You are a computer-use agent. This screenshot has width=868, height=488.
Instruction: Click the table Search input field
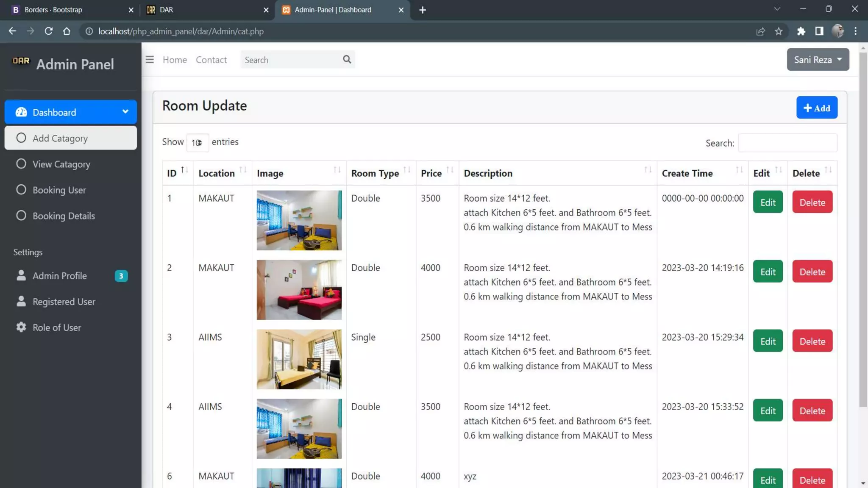(x=787, y=143)
